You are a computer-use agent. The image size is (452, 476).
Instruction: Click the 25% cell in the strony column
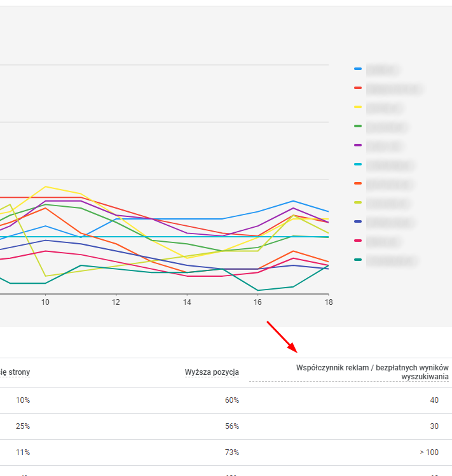point(23,426)
